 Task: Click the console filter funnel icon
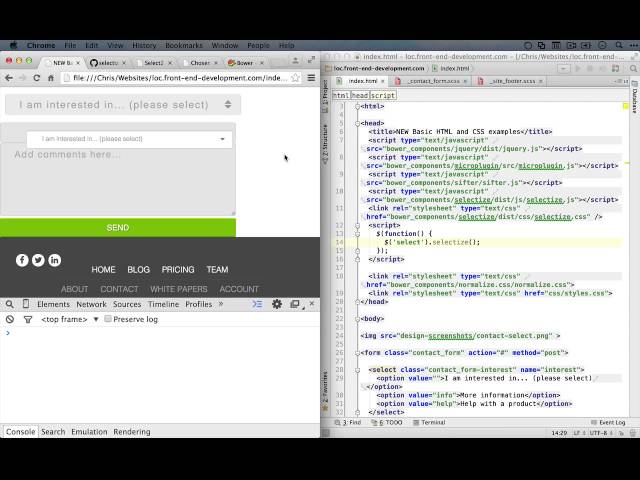point(28,320)
